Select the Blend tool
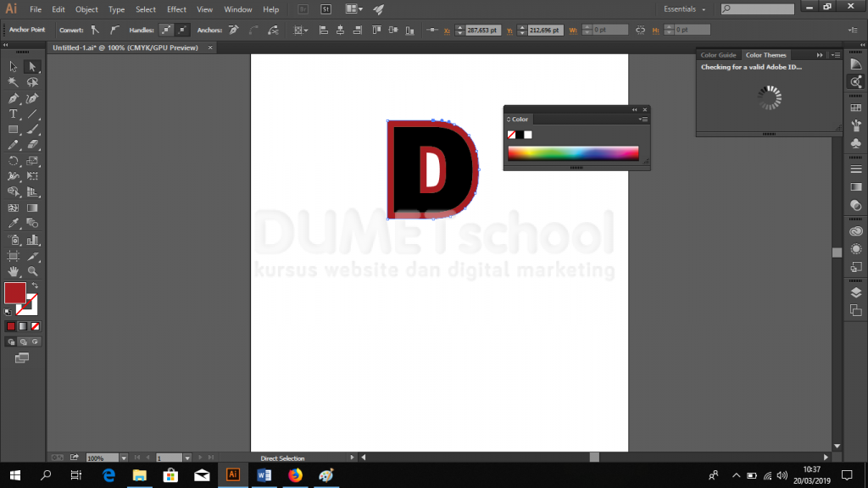Viewport: 868px width, 488px height. 32,224
